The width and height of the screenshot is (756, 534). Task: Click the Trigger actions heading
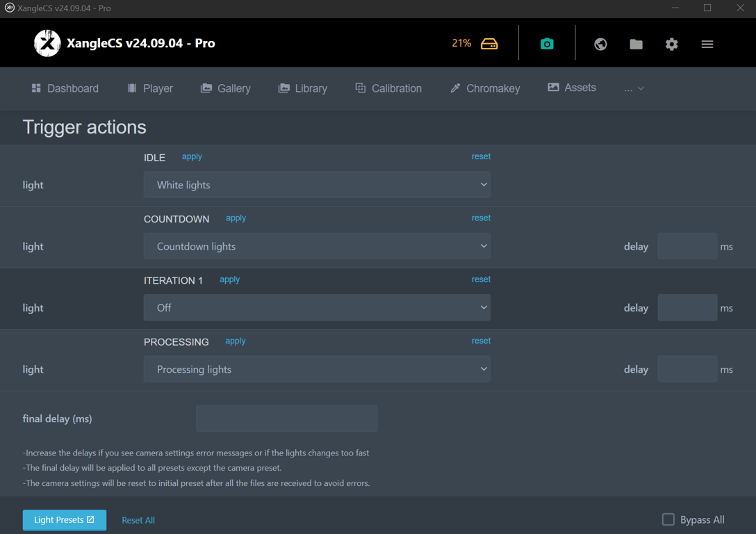(84, 127)
